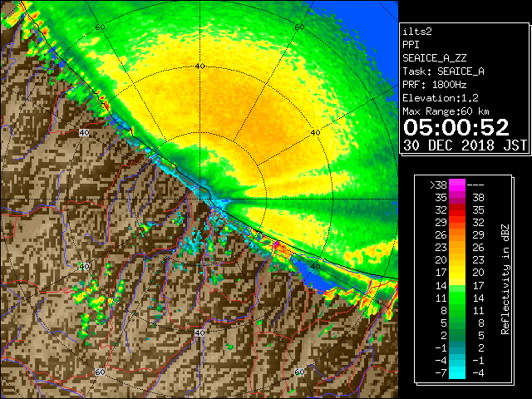Select the orange swatch beside left-column 26

pos(457,234)
